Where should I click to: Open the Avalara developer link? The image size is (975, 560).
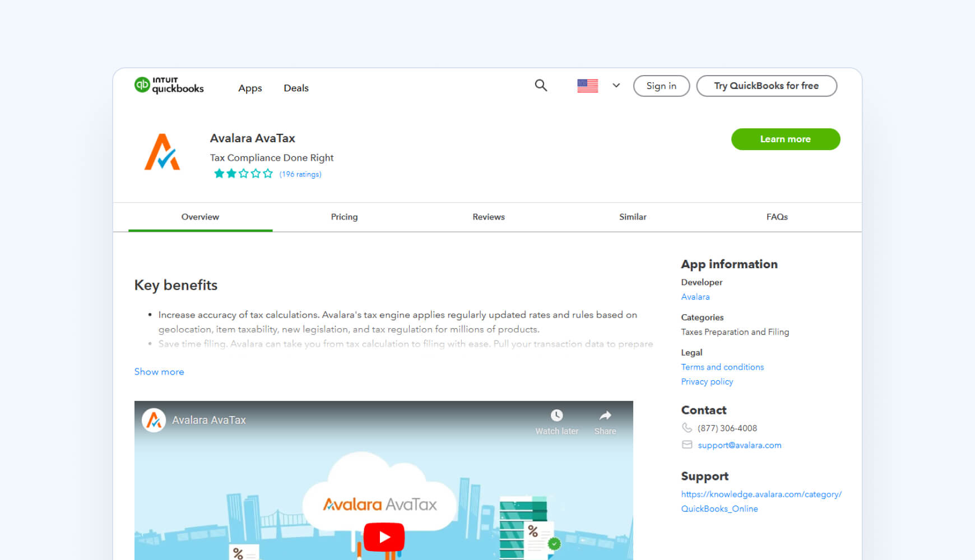coord(695,297)
